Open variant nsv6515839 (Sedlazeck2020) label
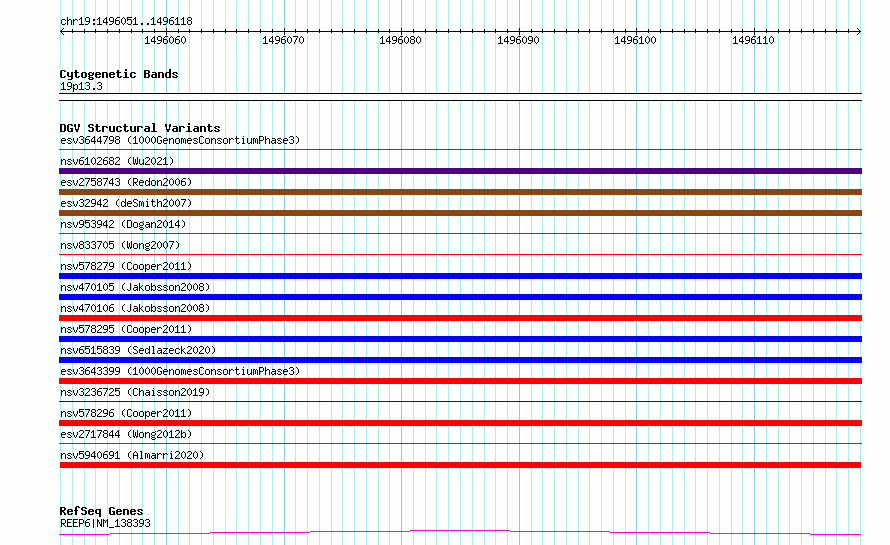This screenshot has width=890, height=545. [138, 350]
